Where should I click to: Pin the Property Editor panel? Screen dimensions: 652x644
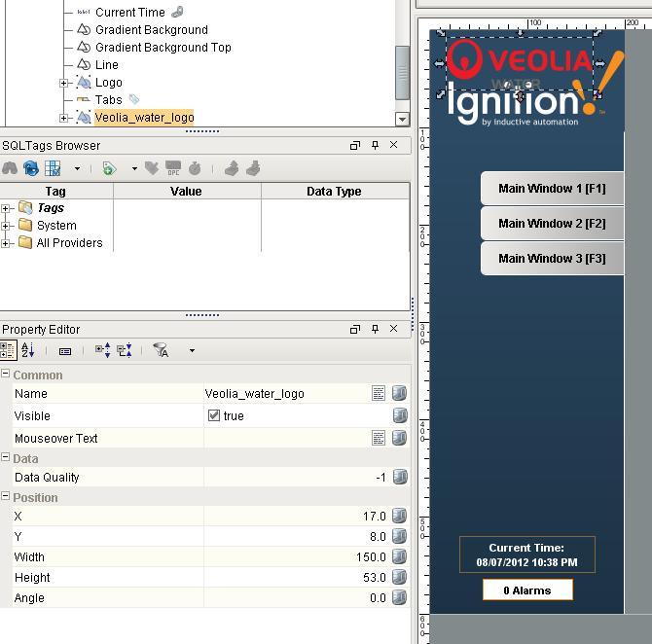point(375,329)
